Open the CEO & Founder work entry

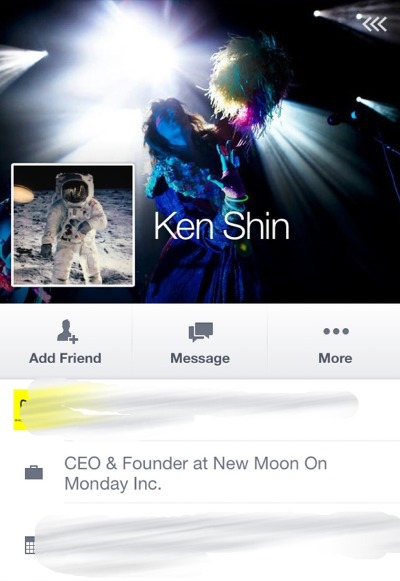[200, 472]
